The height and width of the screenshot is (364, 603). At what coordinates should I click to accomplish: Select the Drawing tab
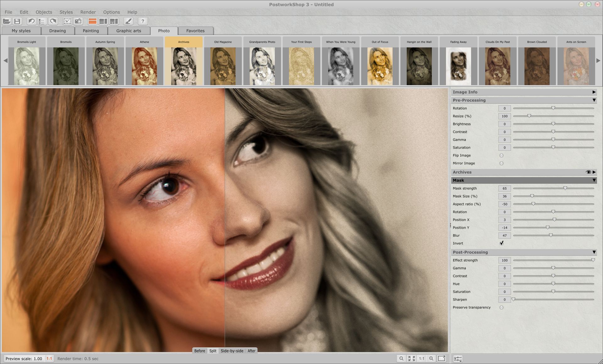point(57,30)
